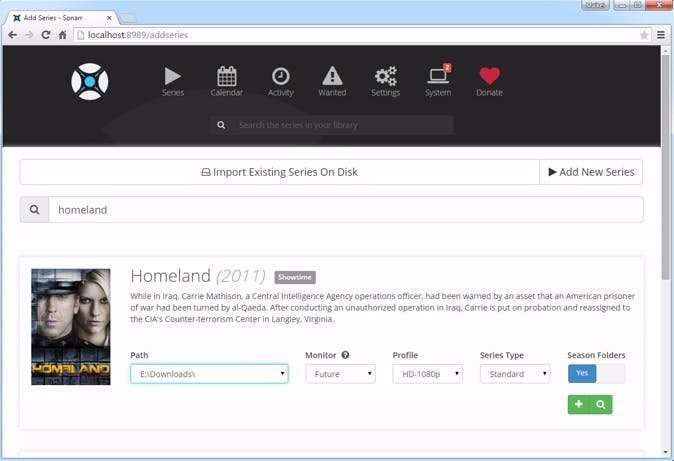Close the Add Series - Sonarr tab
Viewport: 674px width, 461px height.
pos(109,18)
